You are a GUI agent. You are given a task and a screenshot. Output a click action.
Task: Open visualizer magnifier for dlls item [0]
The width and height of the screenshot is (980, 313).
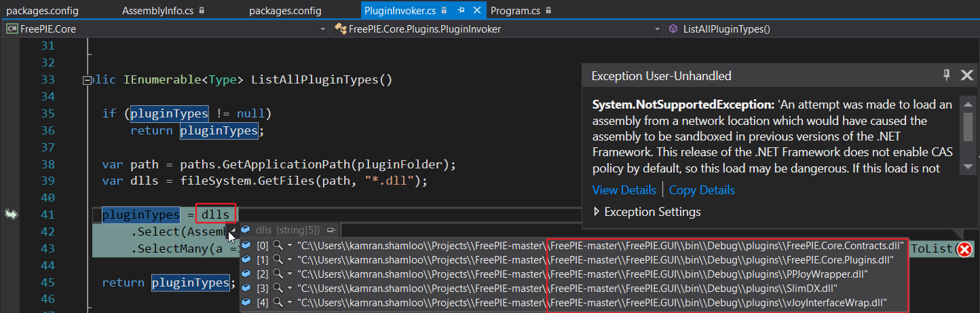pos(277,244)
